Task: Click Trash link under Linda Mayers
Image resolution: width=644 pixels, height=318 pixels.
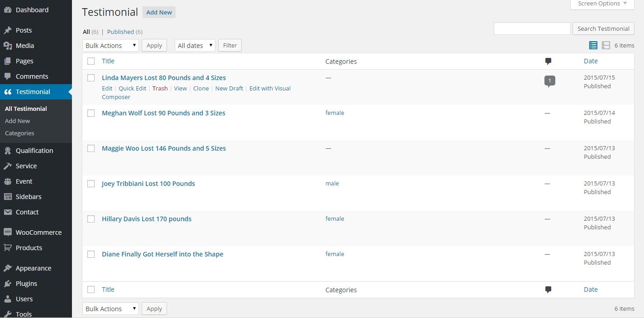Action: [x=160, y=88]
